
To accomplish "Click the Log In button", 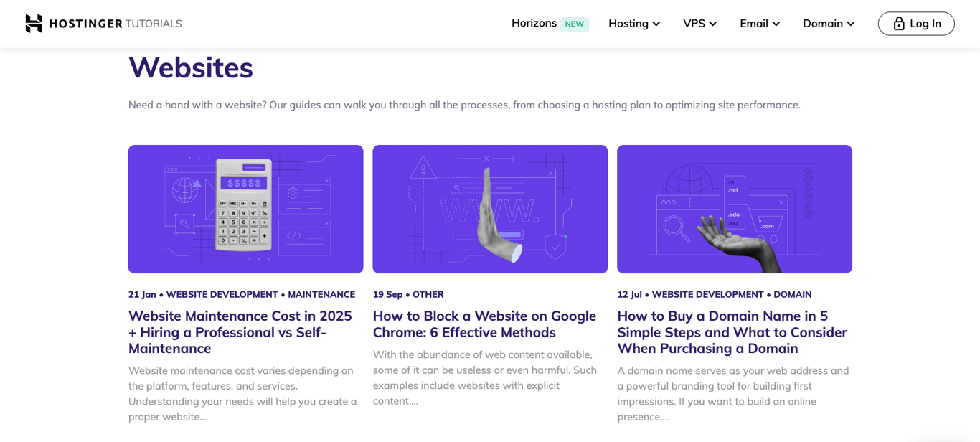I will click(x=916, y=23).
